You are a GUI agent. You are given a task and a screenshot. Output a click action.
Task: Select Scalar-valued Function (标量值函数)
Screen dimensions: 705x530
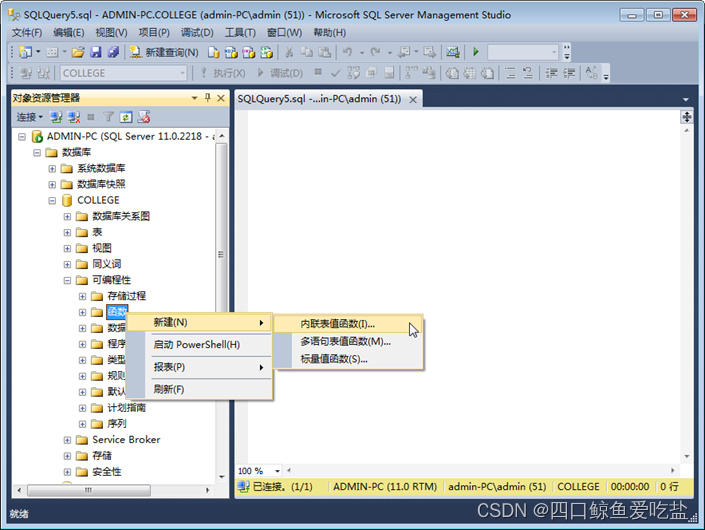click(348, 359)
